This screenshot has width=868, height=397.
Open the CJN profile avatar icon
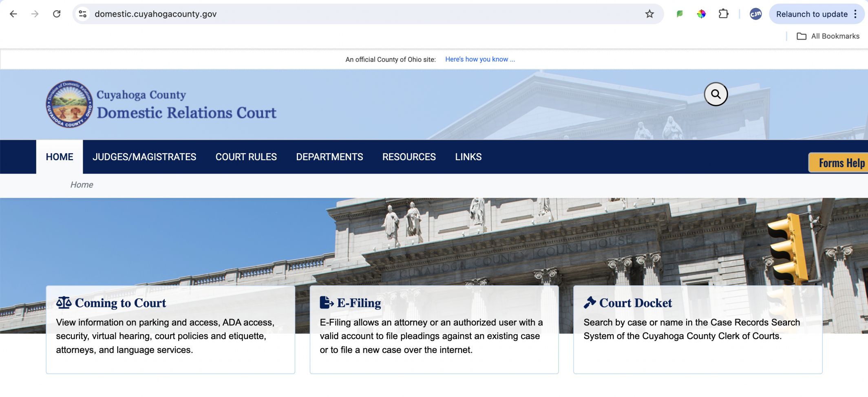(755, 13)
